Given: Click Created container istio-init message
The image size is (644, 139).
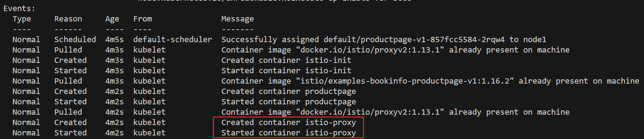Looking at the screenshot, I should tap(286, 60).
